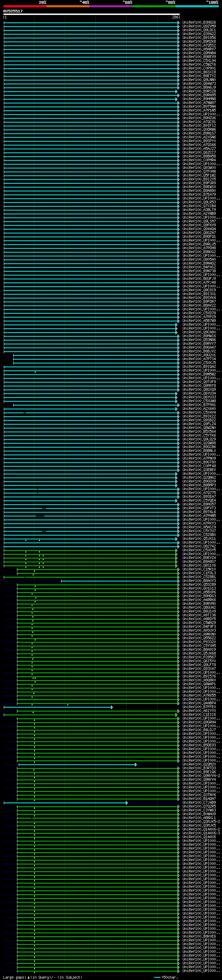Select hit UniRef100_Q9ZVM9
The width and height of the screenshot is (222, 980).
(199, 26)
